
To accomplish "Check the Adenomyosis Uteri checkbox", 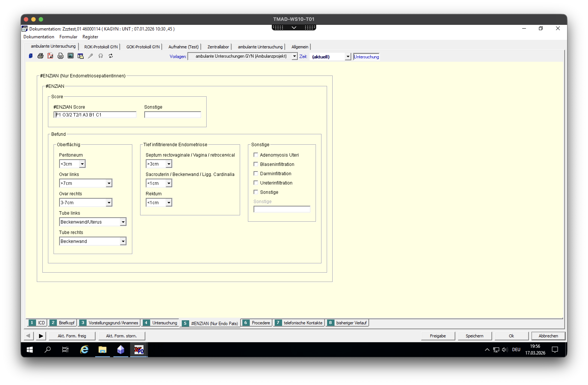I will click(256, 155).
